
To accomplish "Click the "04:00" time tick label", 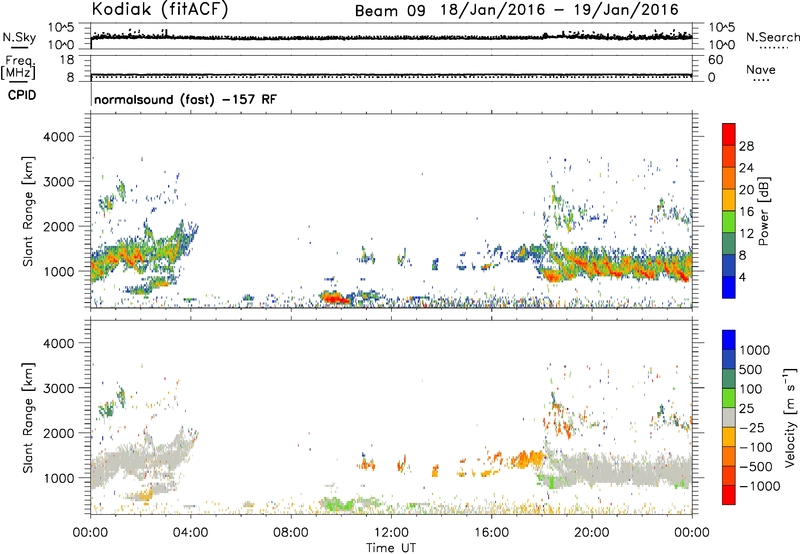I will pyautogui.click(x=190, y=533).
